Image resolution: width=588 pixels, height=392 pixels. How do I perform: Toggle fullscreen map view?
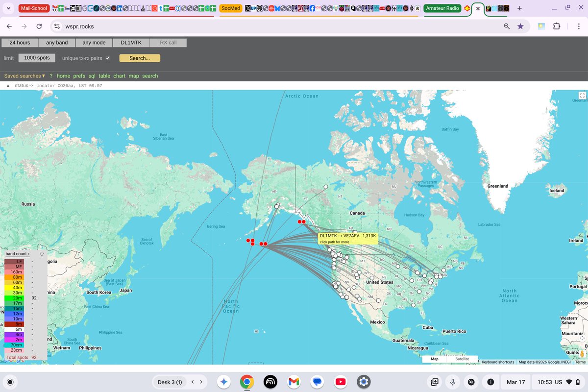(x=582, y=96)
